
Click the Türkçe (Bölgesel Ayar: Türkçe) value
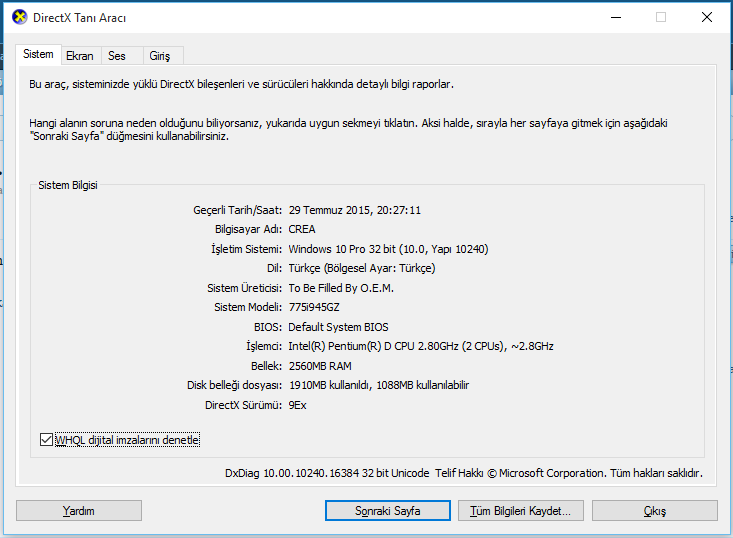(362, 268)
